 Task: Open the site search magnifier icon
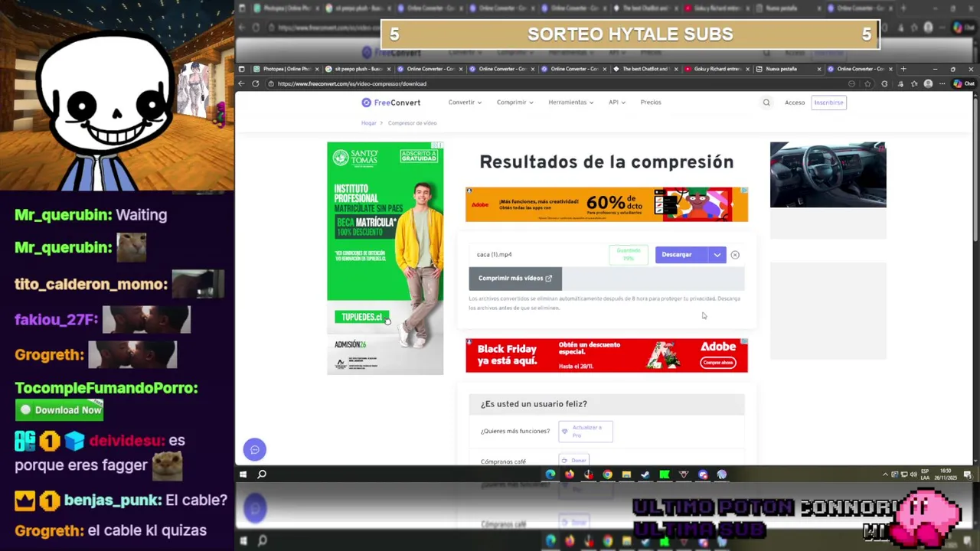click(x=766, y=103)
